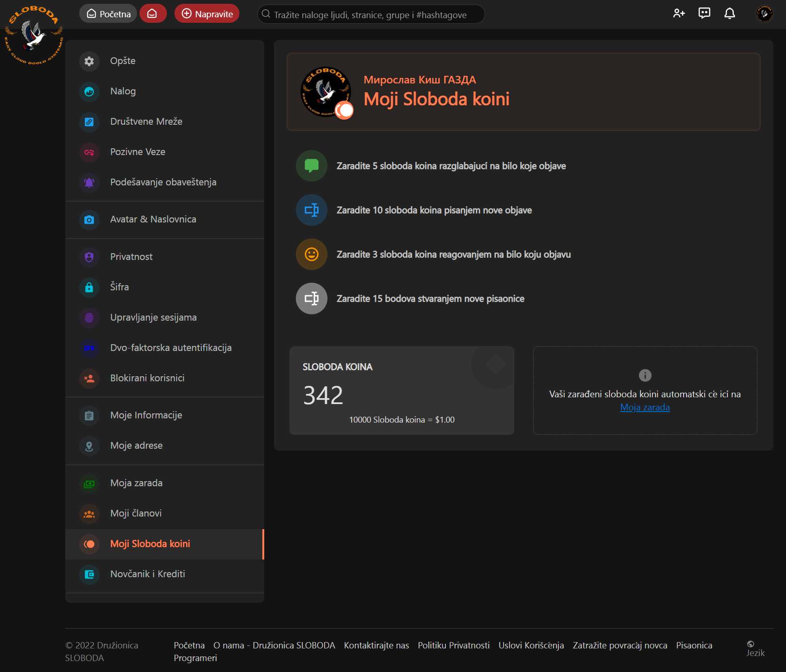Select Moji članovi menu item
The image size is (786, 672).
point(165,514)
